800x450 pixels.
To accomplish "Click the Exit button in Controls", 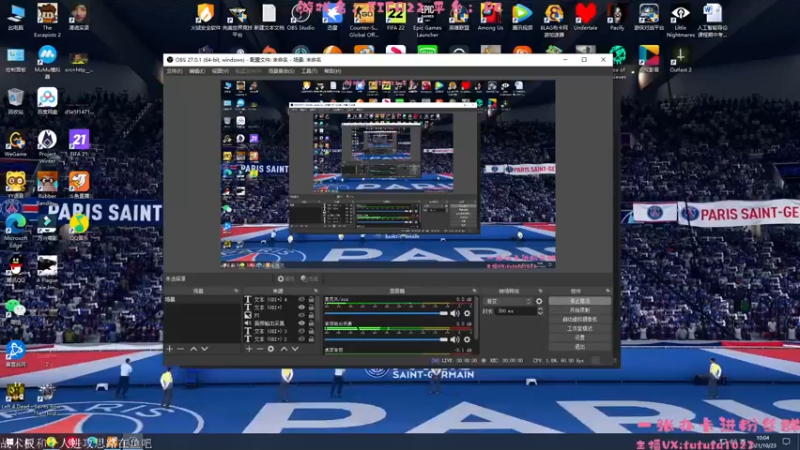I will [x=580, y=347].
